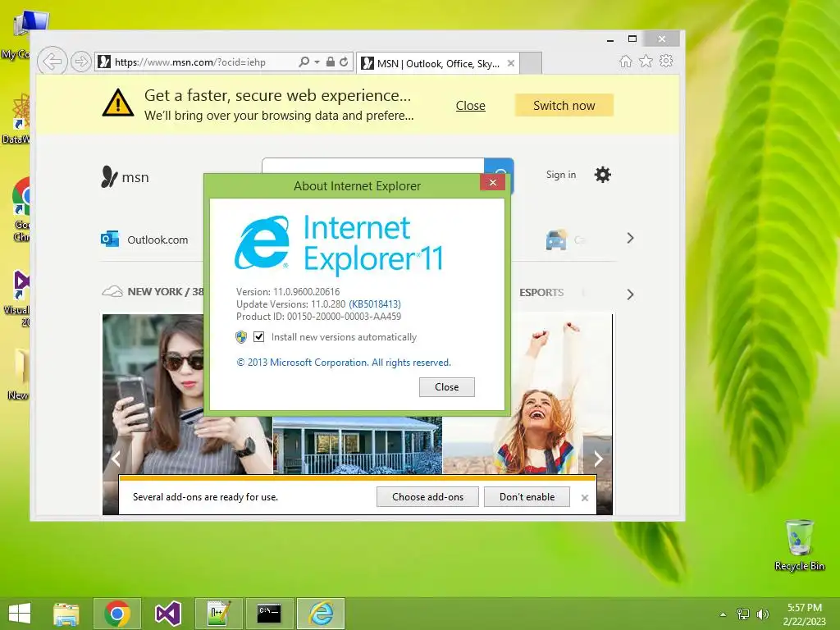Viewport: 840px width, 630px height.
Task: Open the house with porch photo story
Action: tap(358, 445)
